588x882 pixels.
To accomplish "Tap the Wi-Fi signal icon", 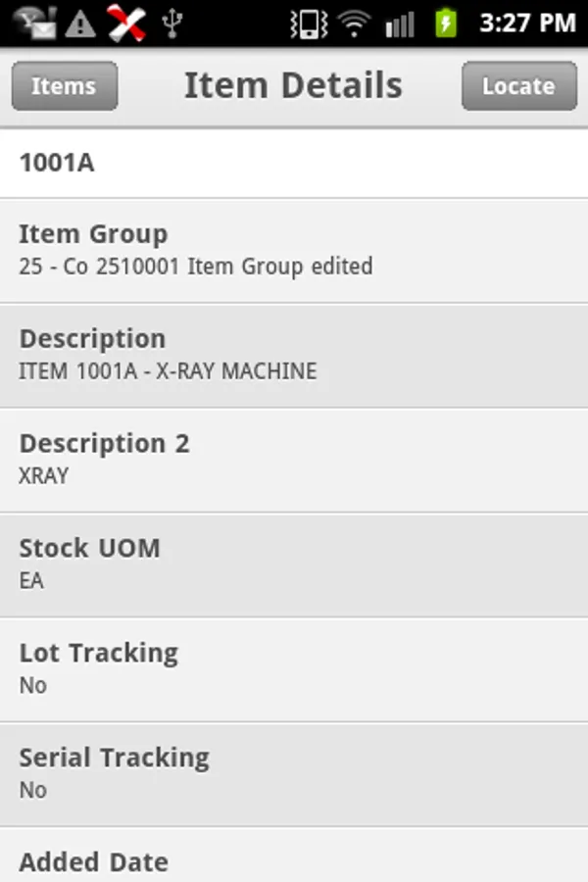I will tap(354, 23).
